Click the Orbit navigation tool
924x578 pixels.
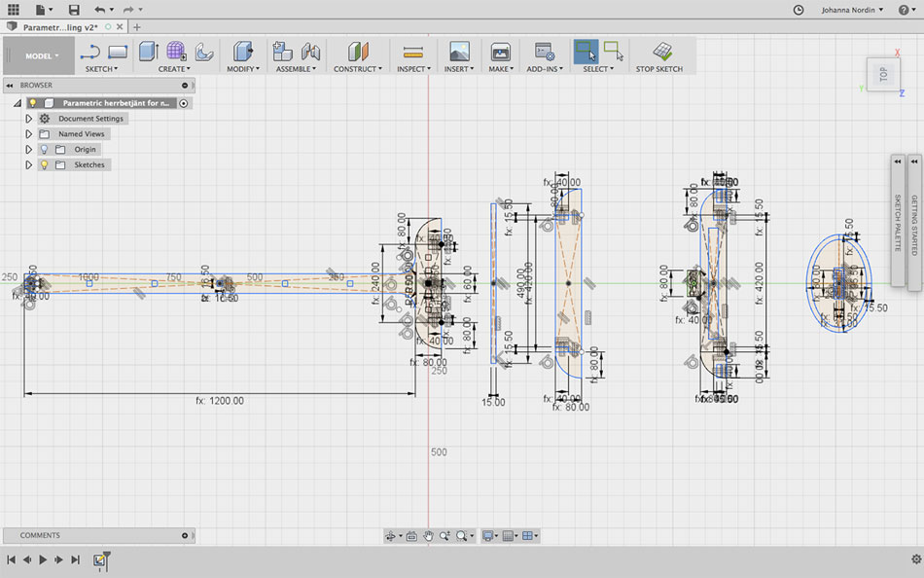[x=391, y=536]
